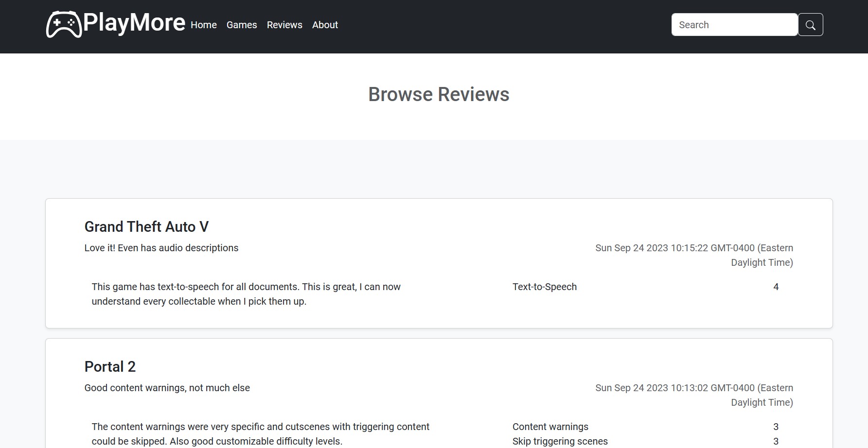This screenshot has width=868, height=448.
Task: Open the Games menu item
Action: click(242, 25)
